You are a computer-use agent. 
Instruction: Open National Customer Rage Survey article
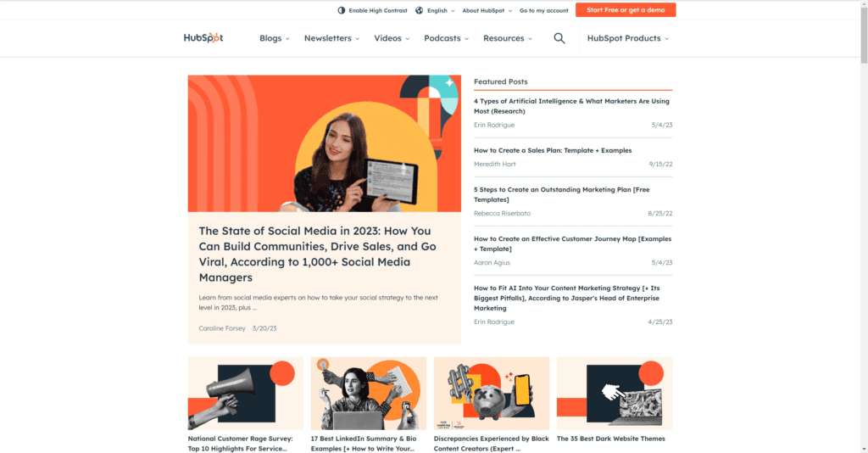[240, 444]
